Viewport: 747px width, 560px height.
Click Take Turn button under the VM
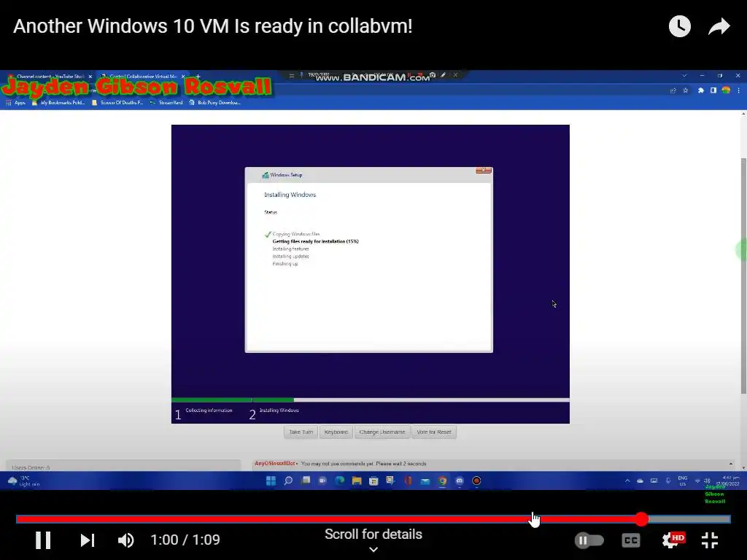click(301, 432)
